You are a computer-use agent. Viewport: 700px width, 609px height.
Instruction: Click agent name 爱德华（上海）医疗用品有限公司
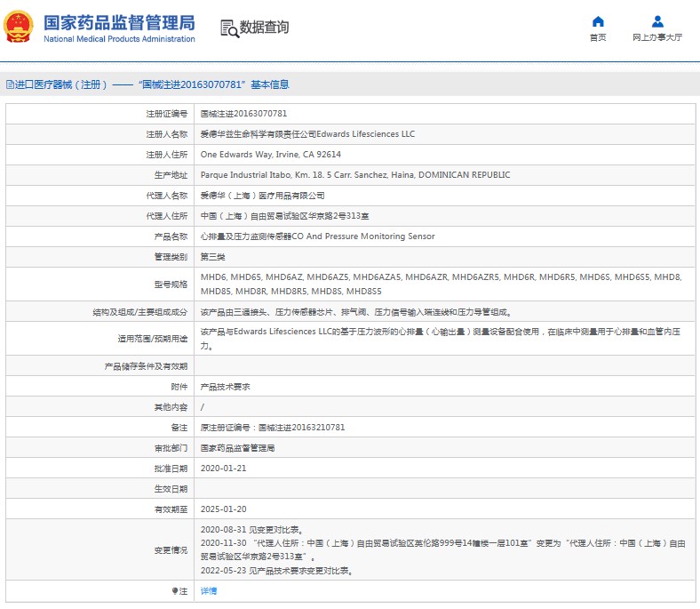[262, 196]
